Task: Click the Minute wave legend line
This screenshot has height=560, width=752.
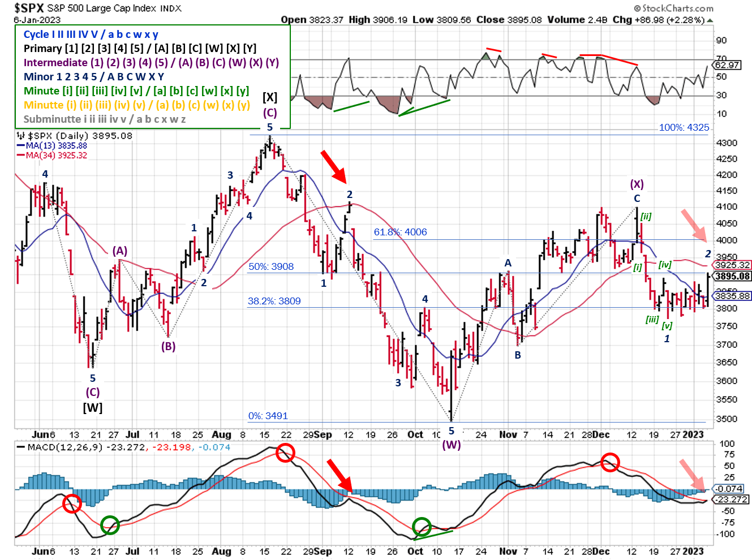Action: point(136,91)
